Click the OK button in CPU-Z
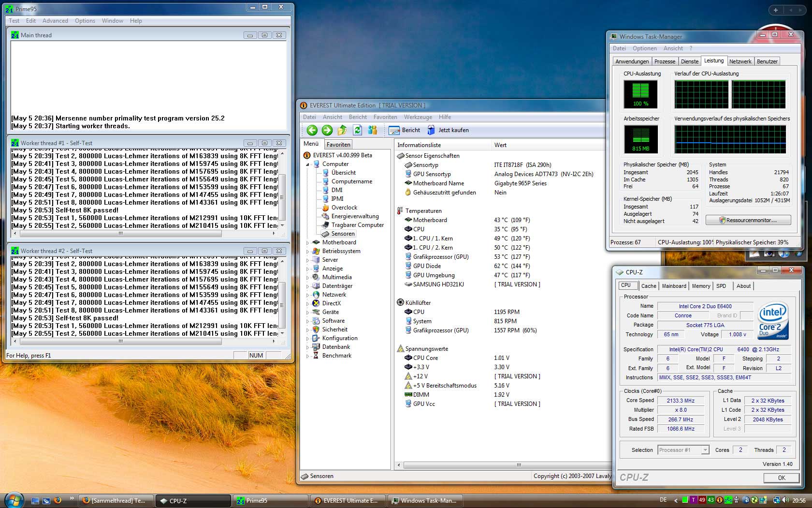The height and width of the screenshot is (508, 812). pyautogui.click(x=782, y=478)
